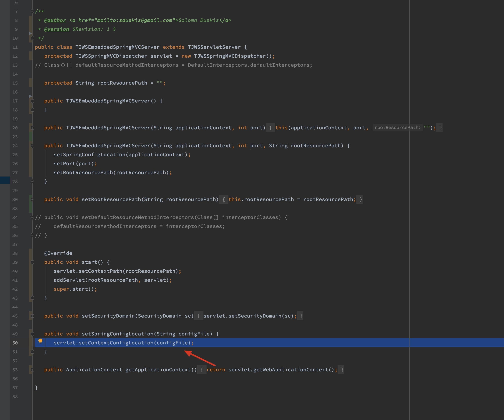Screen dimensions: 504x420
Task: Collapse the no-arg constructor on line 17
Action: (32, 101)
